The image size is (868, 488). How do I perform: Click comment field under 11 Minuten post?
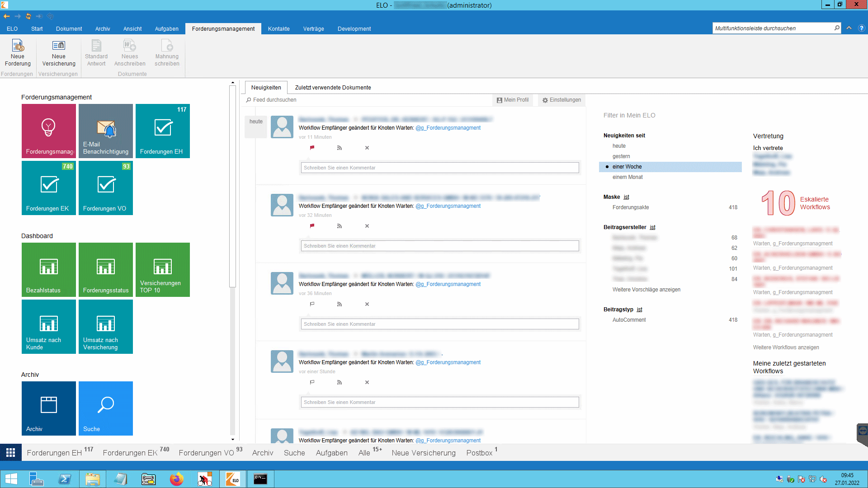point(440,168)
